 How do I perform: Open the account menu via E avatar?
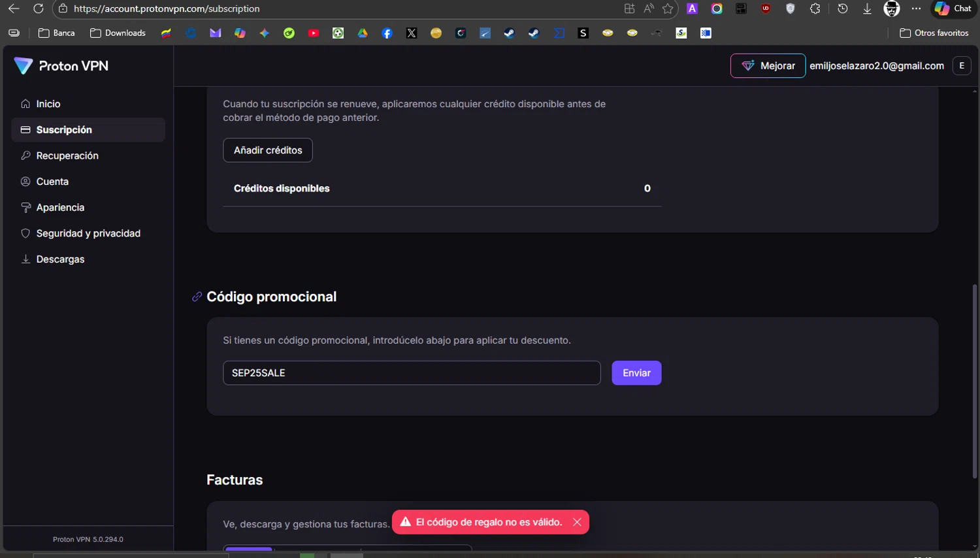[962, 65]
